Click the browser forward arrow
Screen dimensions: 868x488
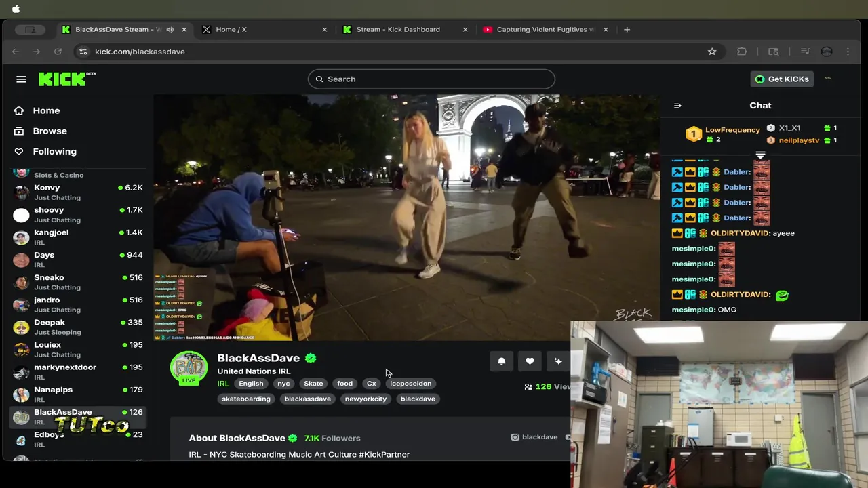click(x=37, y=52)
